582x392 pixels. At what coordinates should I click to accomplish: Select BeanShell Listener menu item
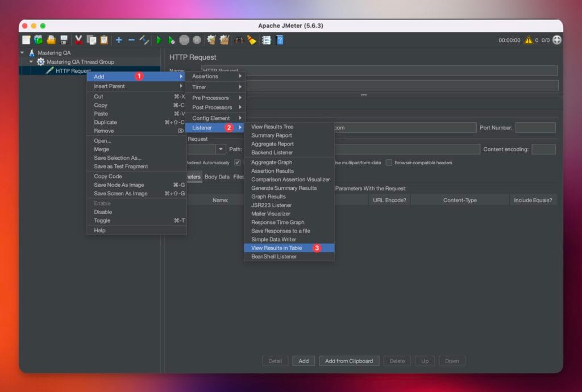pos(289,256)
